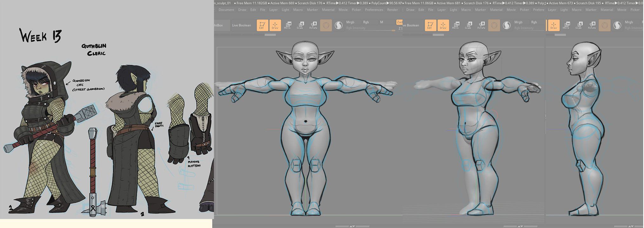
Task: Select Rotate mode in the right ZBrush window
Action: point(592,25)
